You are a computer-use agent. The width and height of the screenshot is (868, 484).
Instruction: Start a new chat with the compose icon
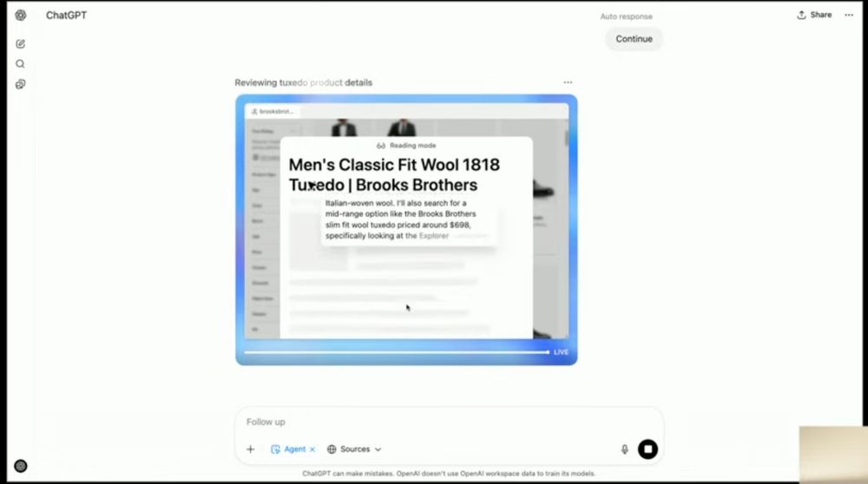[21, 43]
